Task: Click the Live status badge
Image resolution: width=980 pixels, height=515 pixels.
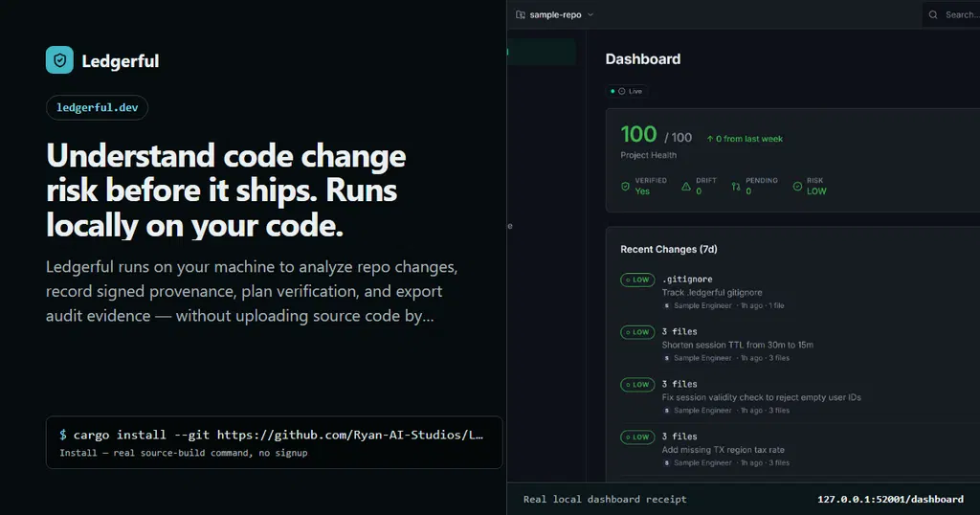Action: (627, 91)
